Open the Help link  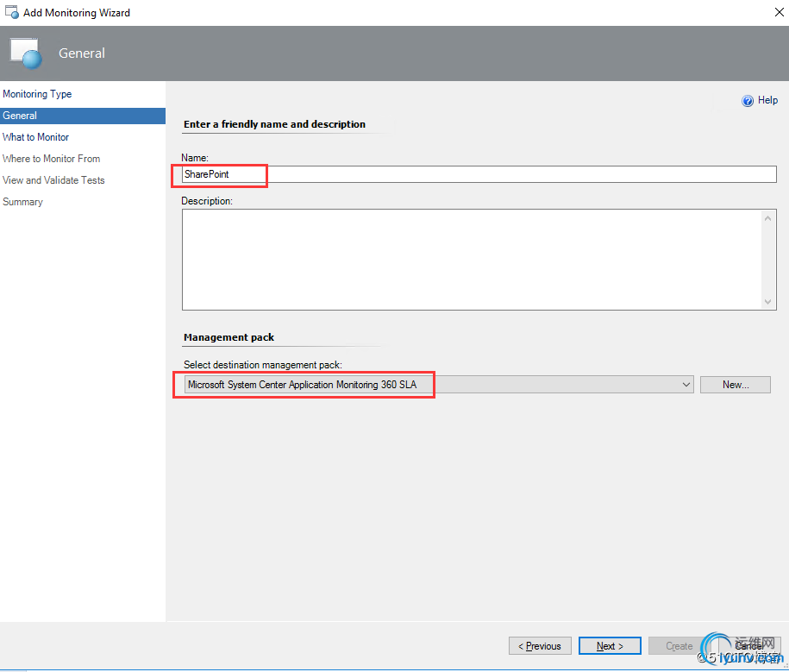[x=767, y=100]
